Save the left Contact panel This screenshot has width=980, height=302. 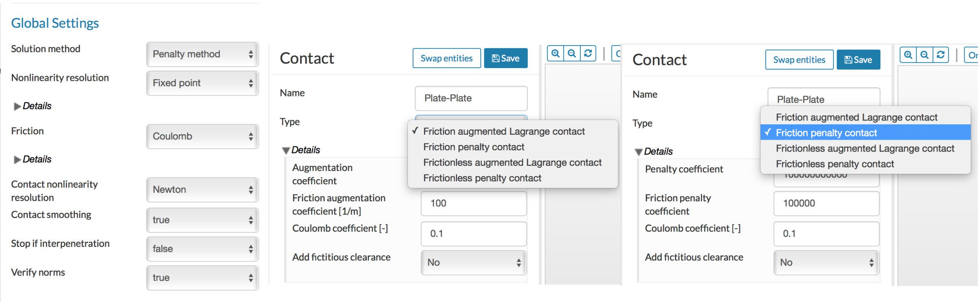coord(505,58)
